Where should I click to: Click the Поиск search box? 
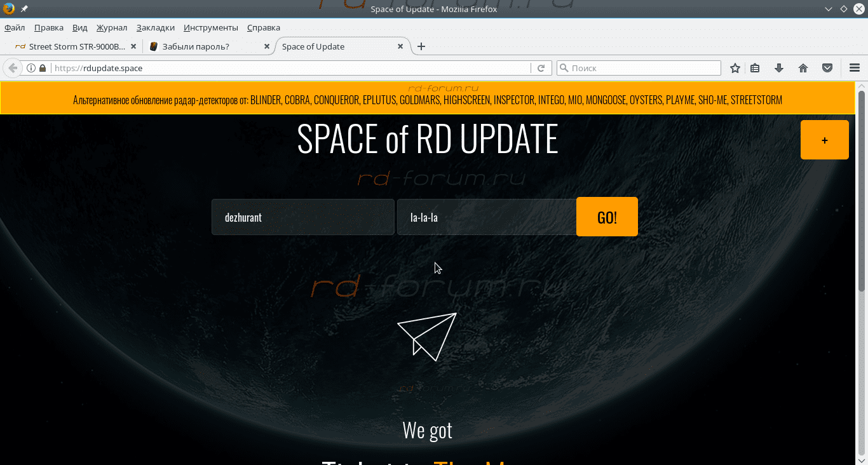tap(639, 68)
